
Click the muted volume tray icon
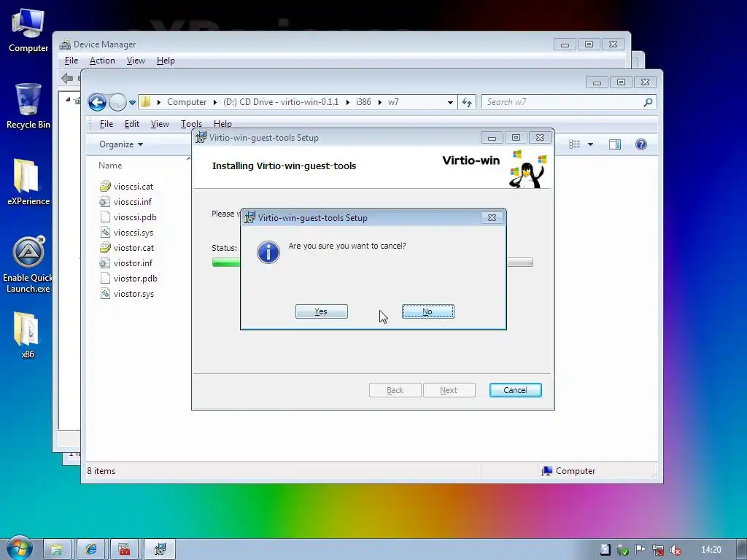pos(675,550)
